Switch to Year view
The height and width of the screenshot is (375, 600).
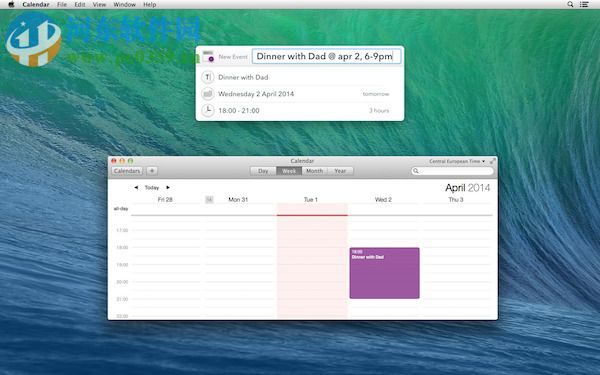click(340, 171)
